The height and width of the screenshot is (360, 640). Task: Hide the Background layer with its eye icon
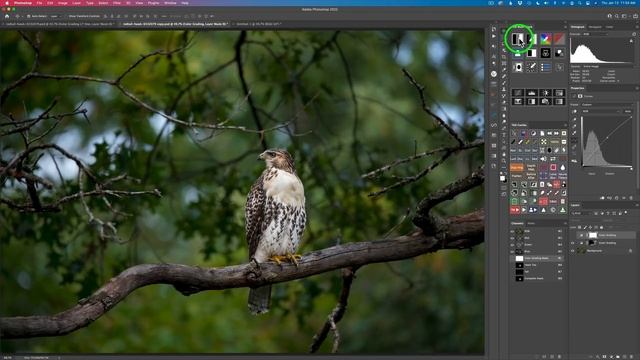tap(573, 251)
